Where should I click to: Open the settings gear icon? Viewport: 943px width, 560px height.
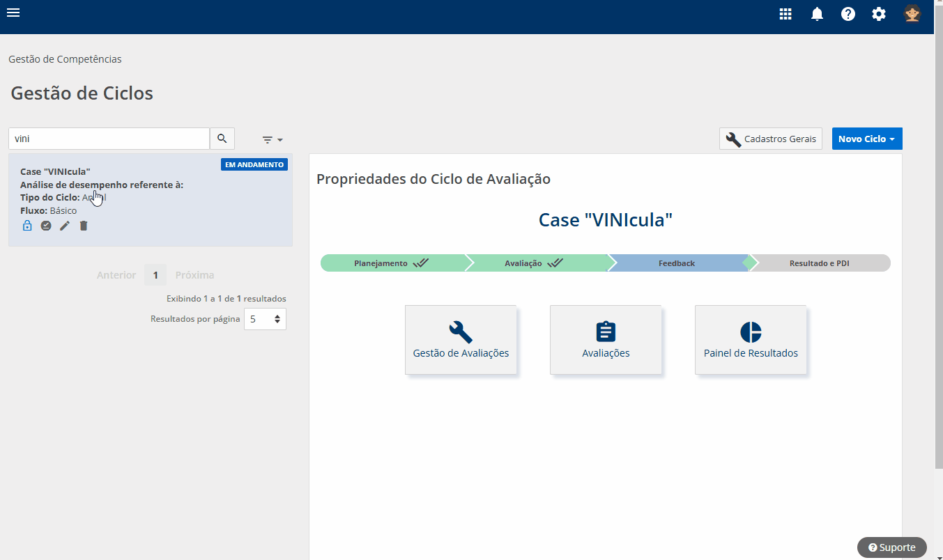click(879, 14)
